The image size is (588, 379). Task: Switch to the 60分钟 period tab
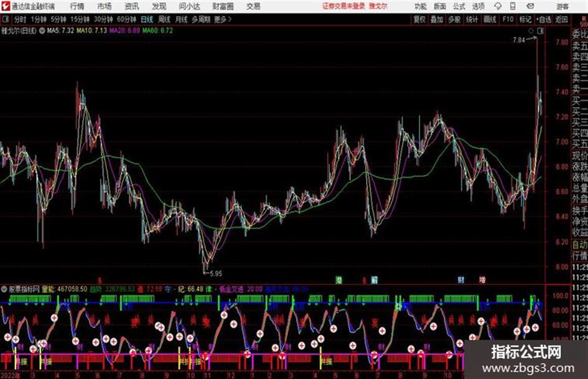(126, 19)
